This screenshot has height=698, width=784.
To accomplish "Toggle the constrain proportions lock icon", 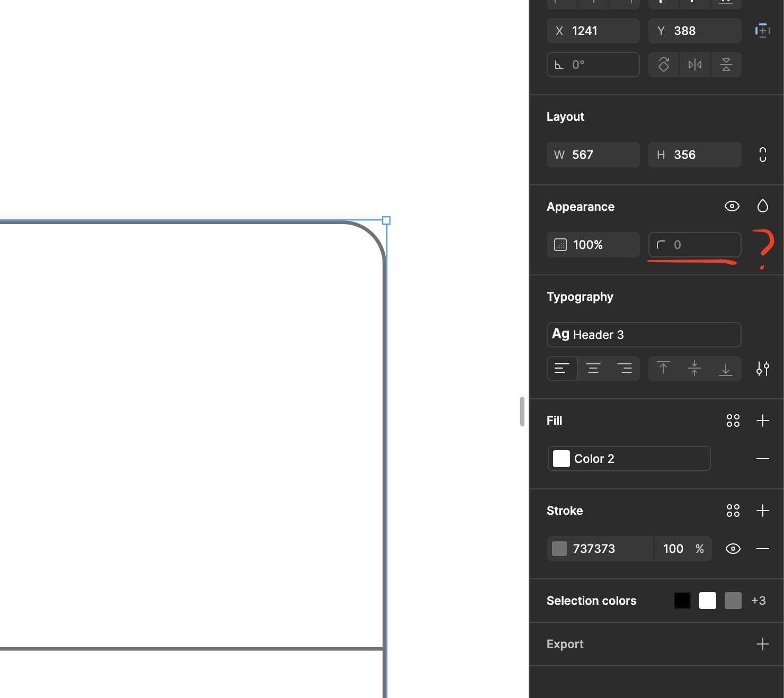I will pyautogui.click(x=763, y=155).
